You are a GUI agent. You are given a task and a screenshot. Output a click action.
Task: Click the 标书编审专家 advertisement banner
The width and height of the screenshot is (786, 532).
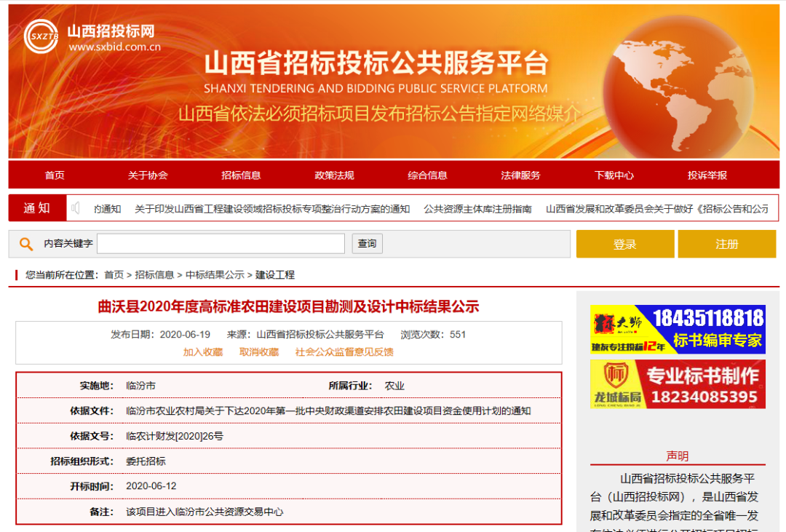[678, 330]
